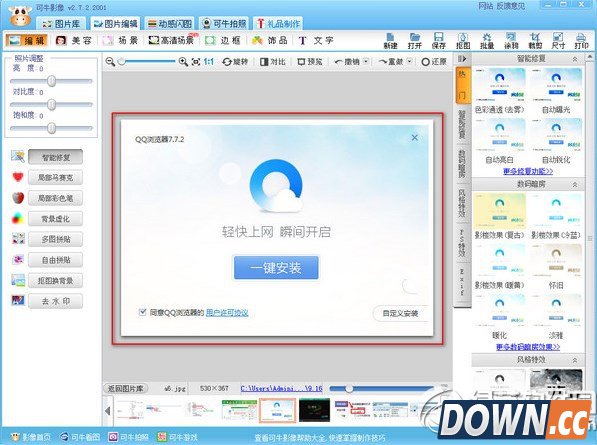Click the icon beside 智能修复
Viewport: 597px width, 445px height.
tap(18, 156)
